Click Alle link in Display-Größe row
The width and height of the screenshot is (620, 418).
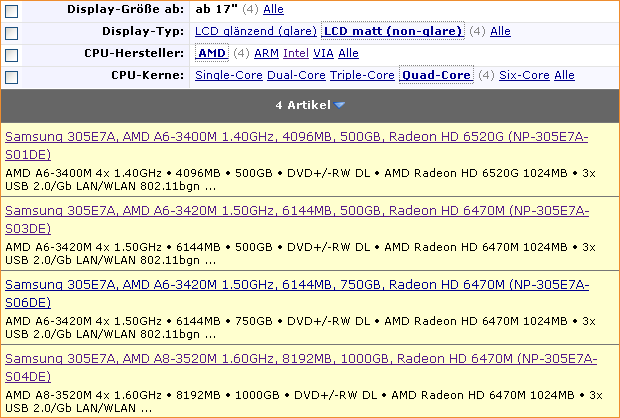coord(274,9)
